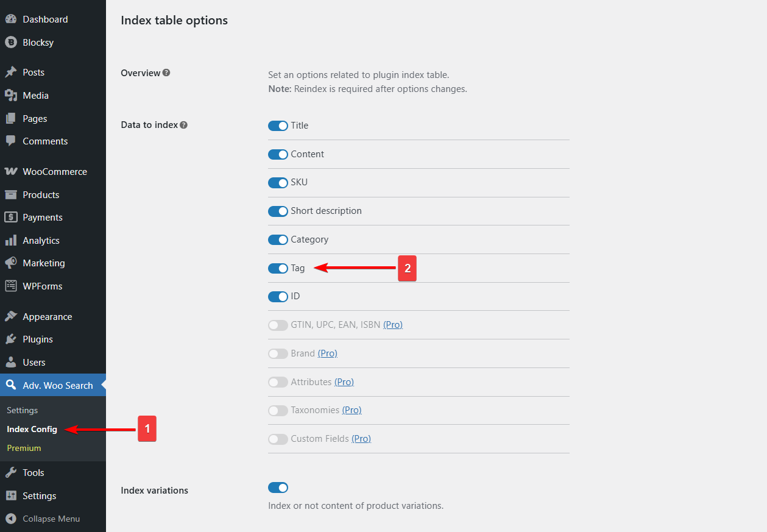Open the Premium submenu link
Viewport: 767px width, 532px height.
coord(24,449)
